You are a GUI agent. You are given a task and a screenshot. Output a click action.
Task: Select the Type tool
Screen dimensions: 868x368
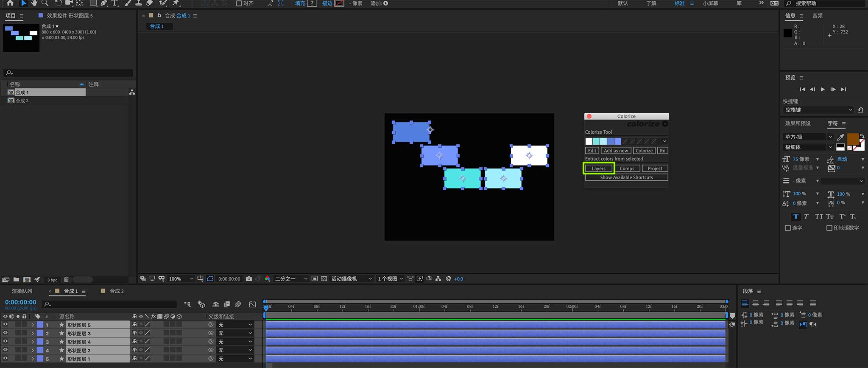(x=114, y=3)
